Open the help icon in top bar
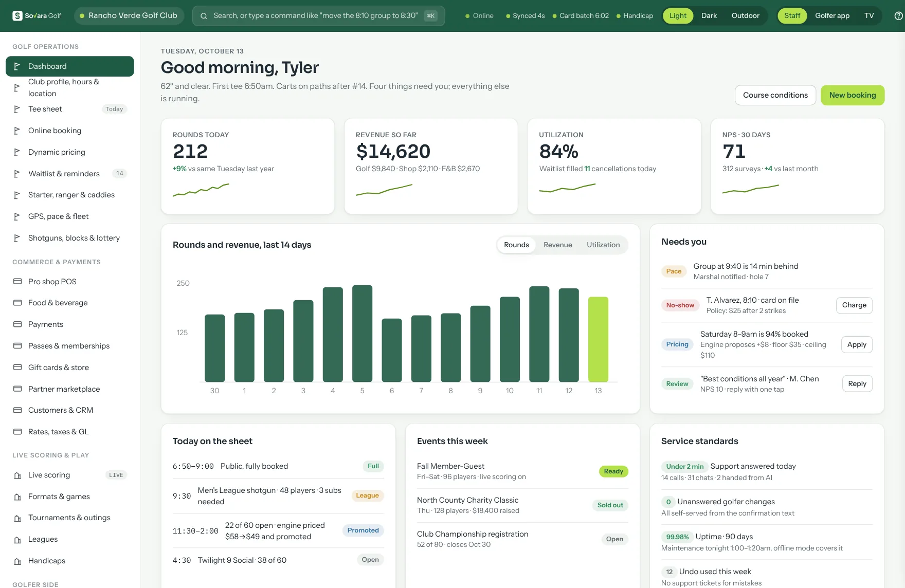The height and width of the screenshot is (588, 905). 899,16
